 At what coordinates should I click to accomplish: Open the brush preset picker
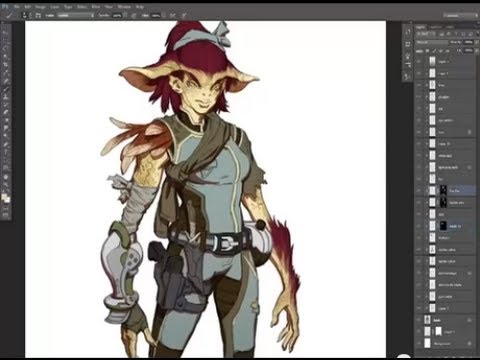[25, 15]
